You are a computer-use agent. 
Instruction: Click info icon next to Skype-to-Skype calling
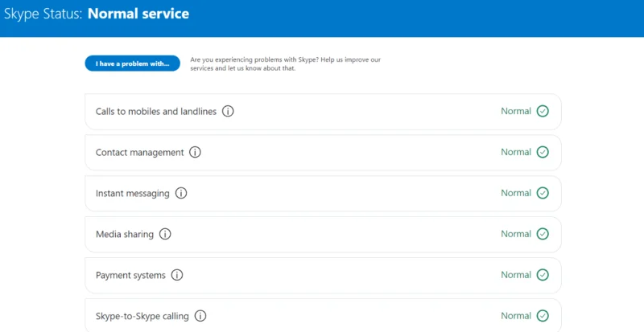(x=200, y=316)
